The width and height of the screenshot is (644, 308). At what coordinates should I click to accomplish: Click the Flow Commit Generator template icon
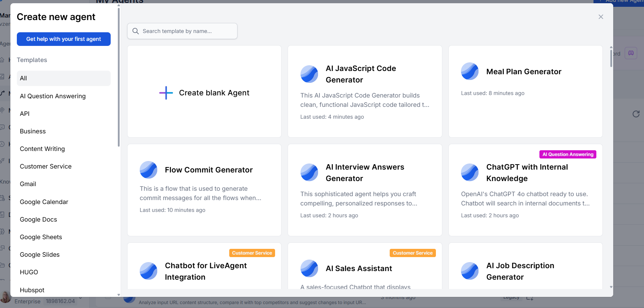pyautogui.click(x=148, y=170)
